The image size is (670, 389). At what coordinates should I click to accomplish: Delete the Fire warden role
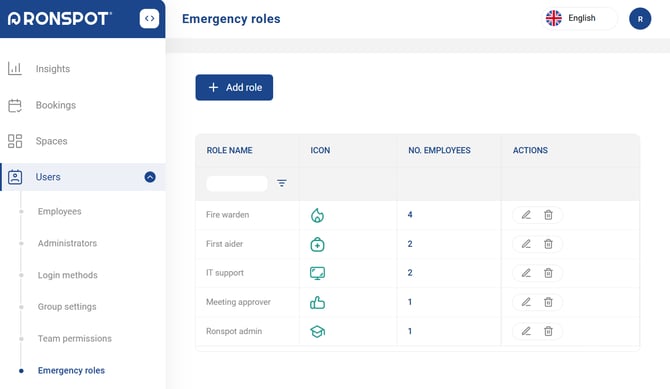548,215
